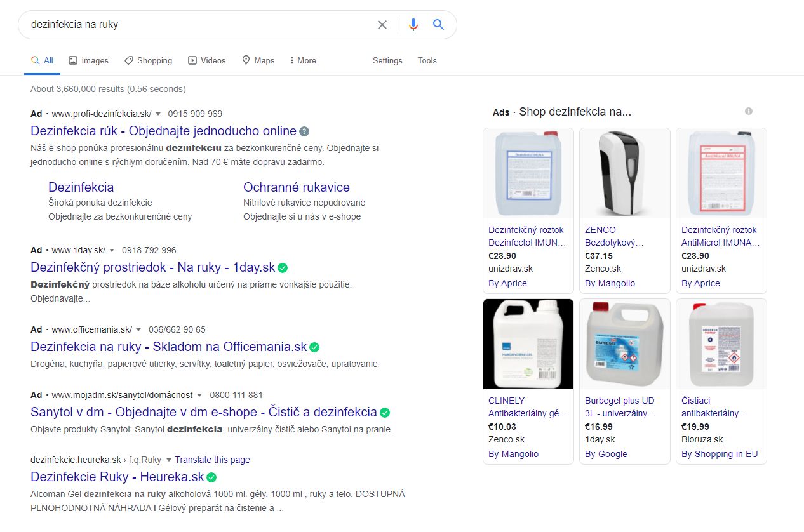The image size is (804, 532).
Task: Click the €10.03 price of CLINELY gel
Action: [x=502, y=427]
